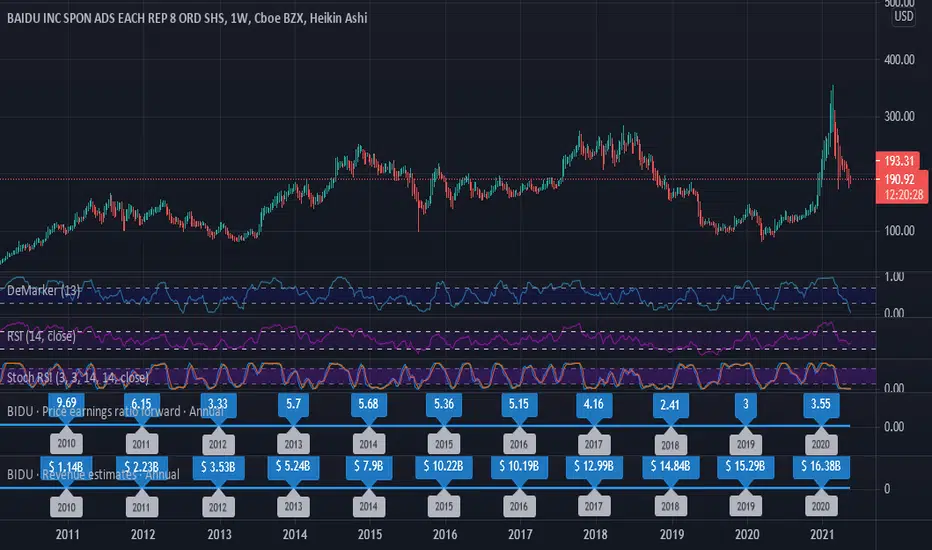Click the 6.15 P/E ratio marker
The width and height of the screenshot is (932, 550).
pos(141,404)
